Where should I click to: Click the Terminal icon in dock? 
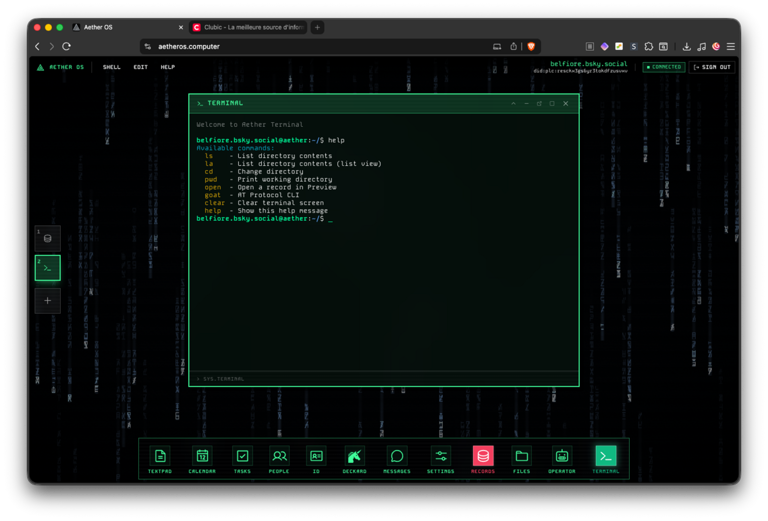(606, 460)
